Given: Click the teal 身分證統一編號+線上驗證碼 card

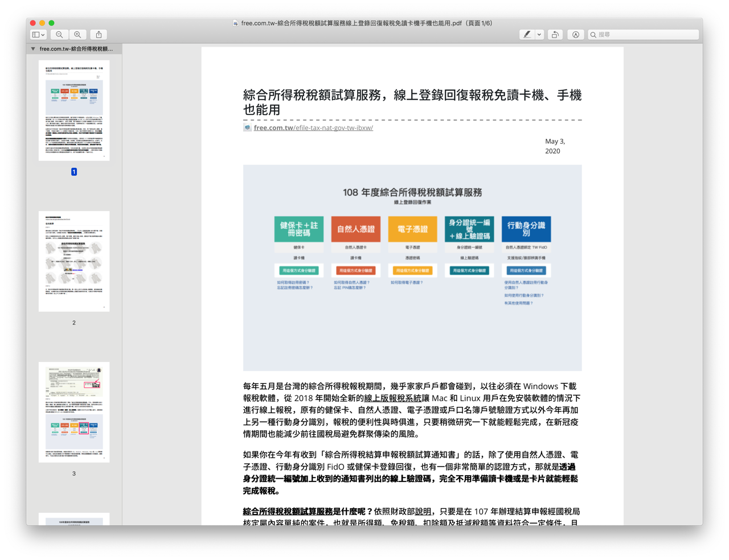Looking at the screenshot, I should click(x=469, y=229).
